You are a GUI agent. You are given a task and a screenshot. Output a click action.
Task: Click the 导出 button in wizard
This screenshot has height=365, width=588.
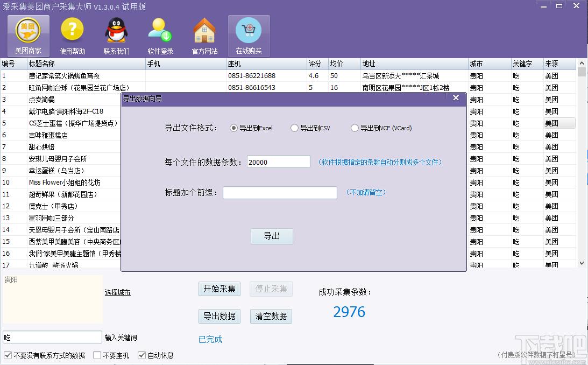272,236
